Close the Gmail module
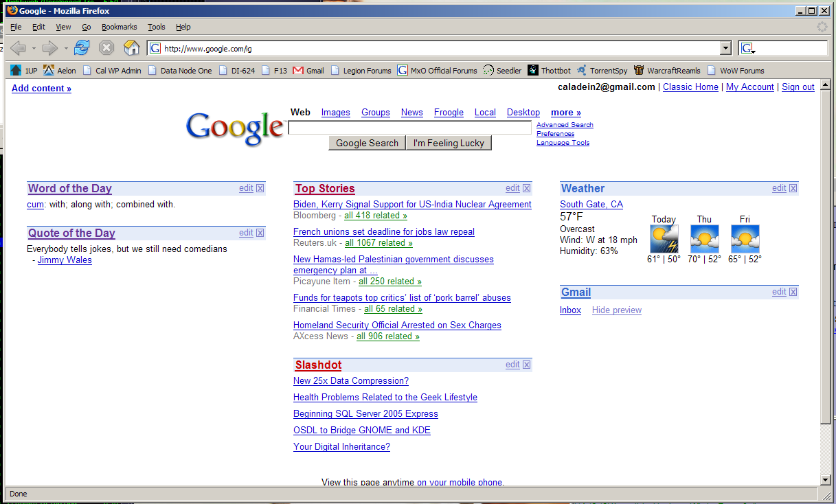The image size is (836, 504). pos(793,292)
